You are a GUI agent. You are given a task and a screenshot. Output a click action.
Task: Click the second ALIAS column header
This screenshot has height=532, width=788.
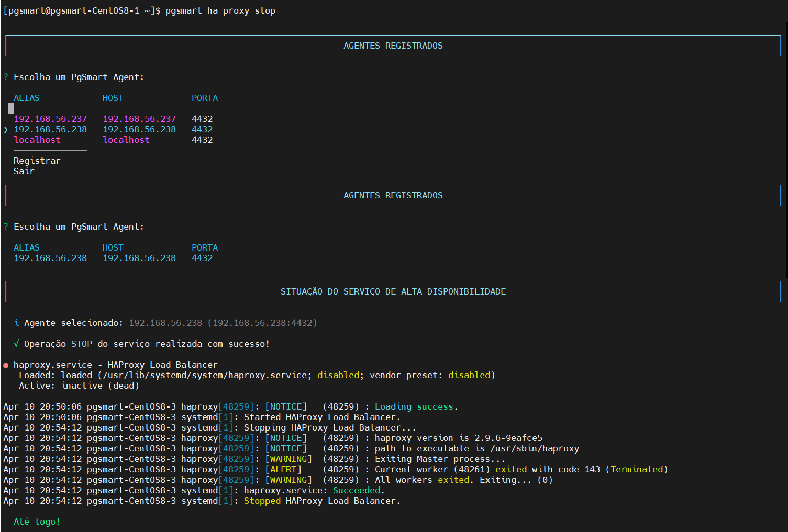(27, 247)
